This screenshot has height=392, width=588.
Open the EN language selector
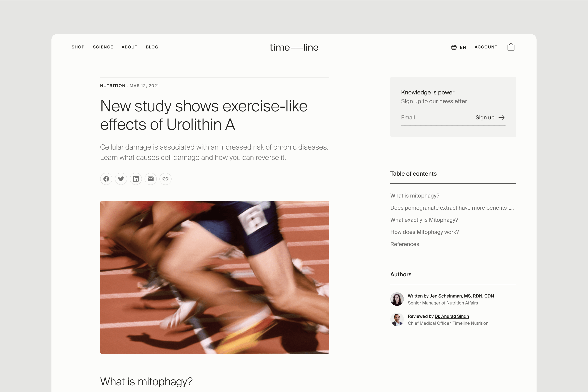(463, 47)
